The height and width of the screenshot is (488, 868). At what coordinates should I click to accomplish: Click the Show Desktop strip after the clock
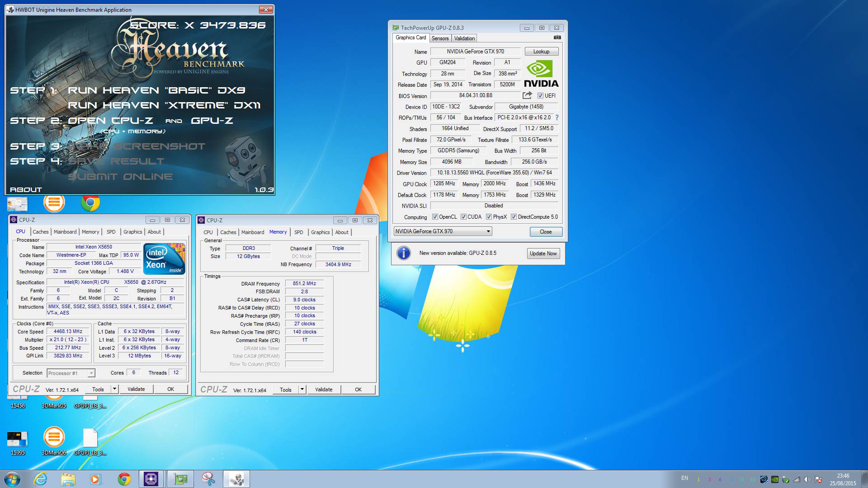click(864, 479)
